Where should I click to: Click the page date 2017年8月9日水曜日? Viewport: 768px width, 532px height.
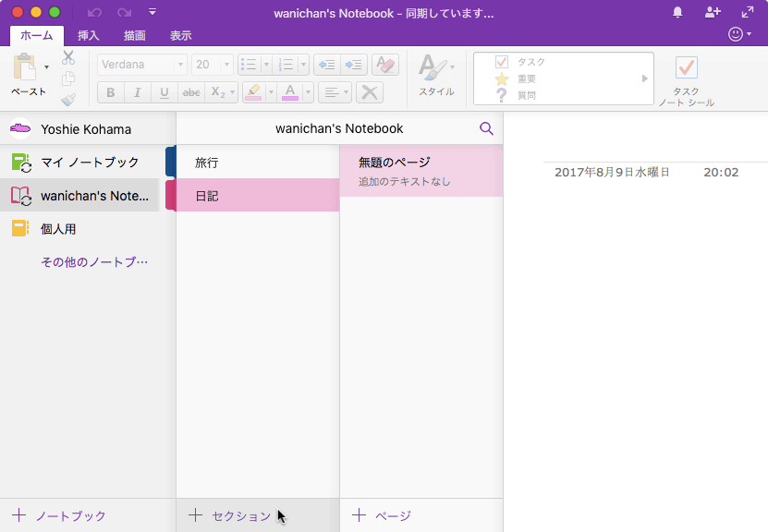[612, 173]
